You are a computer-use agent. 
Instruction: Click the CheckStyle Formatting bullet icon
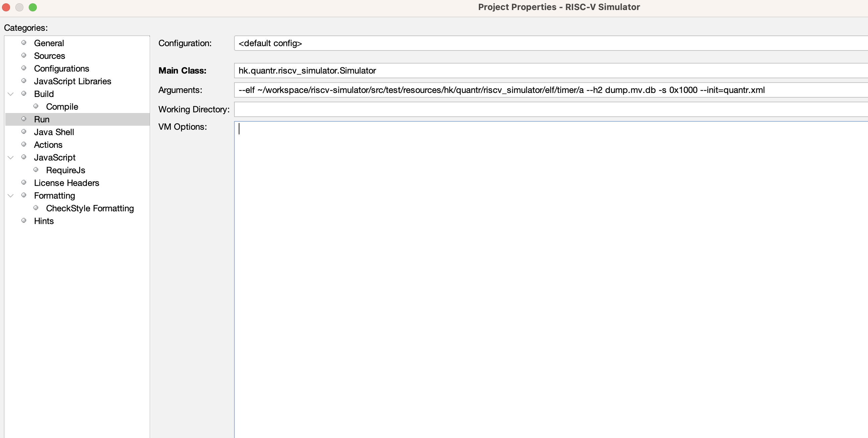click(x=36, y=208)
